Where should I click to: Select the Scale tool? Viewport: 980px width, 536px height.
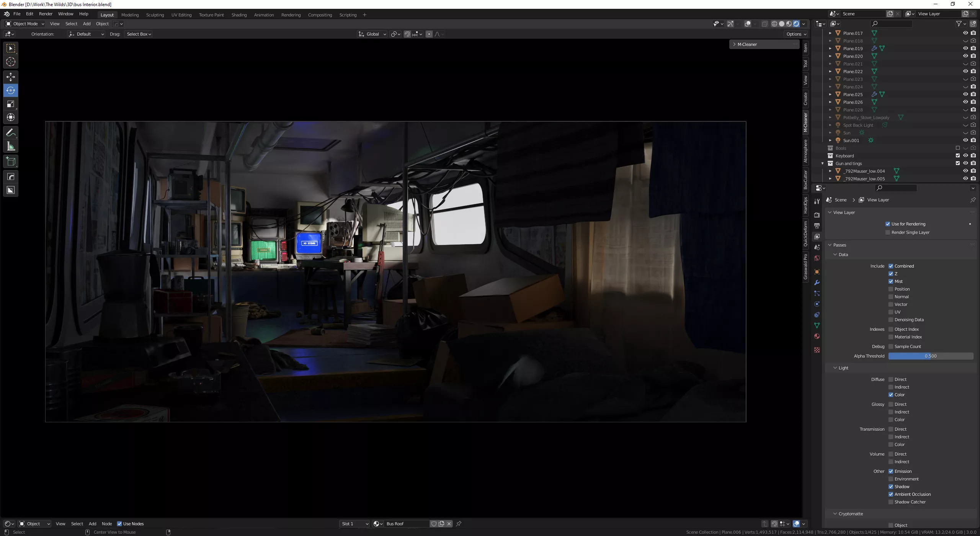11,104
